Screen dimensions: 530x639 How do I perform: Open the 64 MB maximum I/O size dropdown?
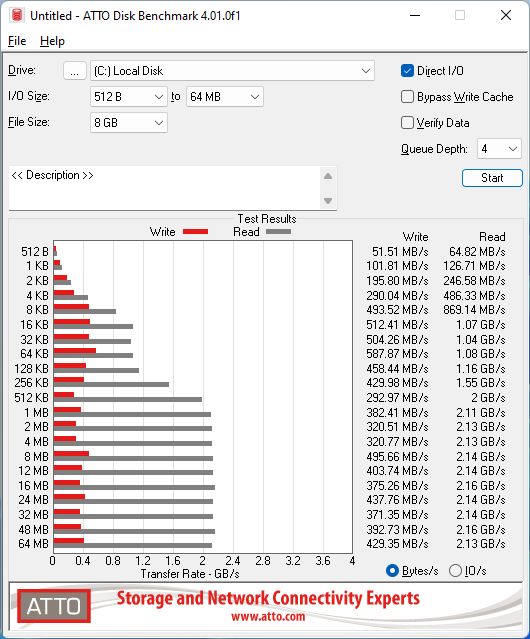tap(224, 97)
